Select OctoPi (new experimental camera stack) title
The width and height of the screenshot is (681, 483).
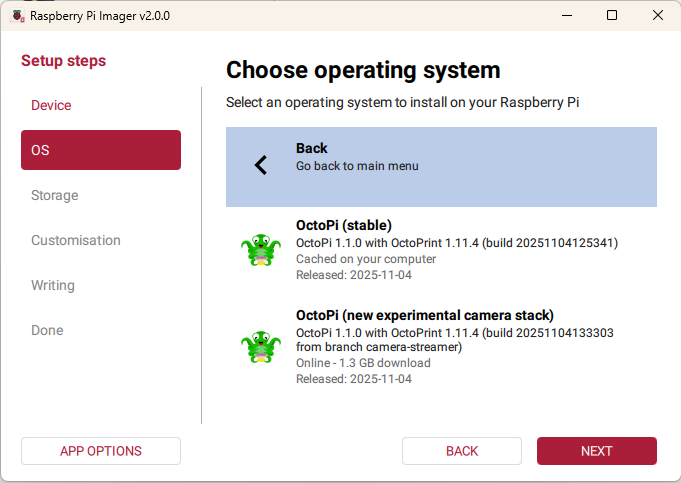click(x=424, y=315)
